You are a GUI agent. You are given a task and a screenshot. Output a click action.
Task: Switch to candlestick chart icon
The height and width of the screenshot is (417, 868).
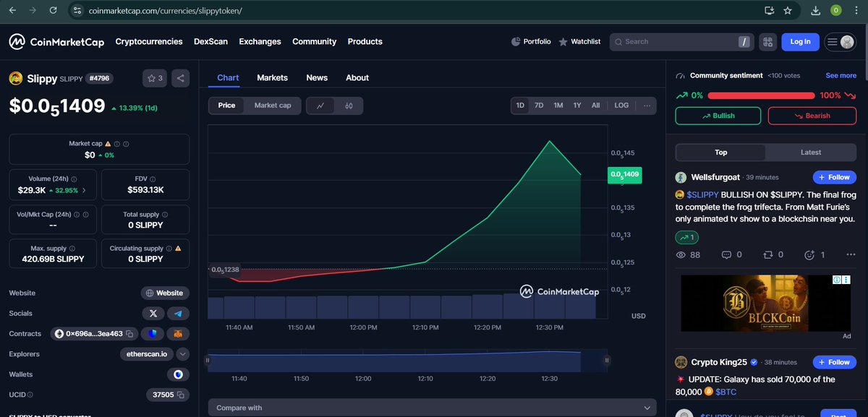(x=349, y=106)
